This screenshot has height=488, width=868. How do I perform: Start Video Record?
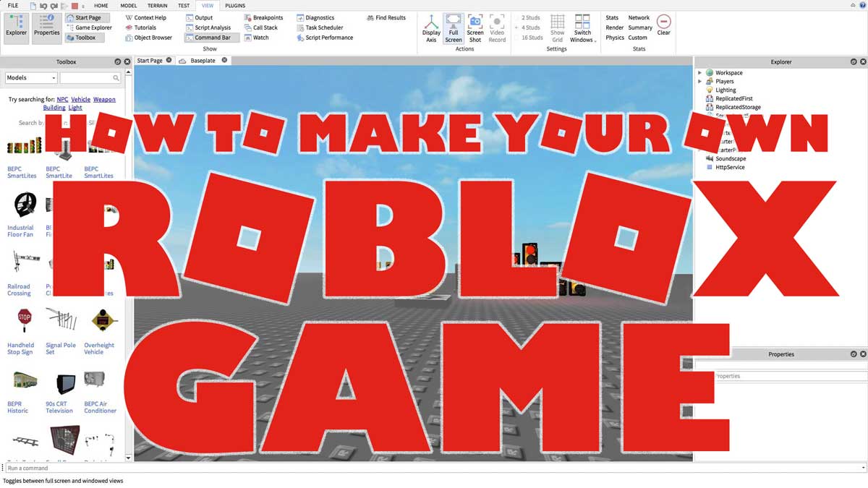497,28
